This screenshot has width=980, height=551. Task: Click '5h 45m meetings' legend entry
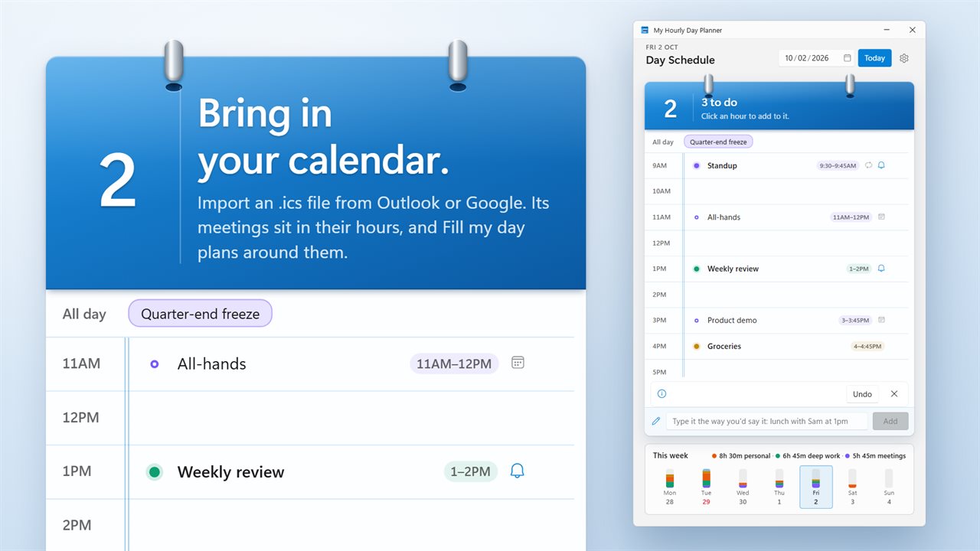coord(875,455)
